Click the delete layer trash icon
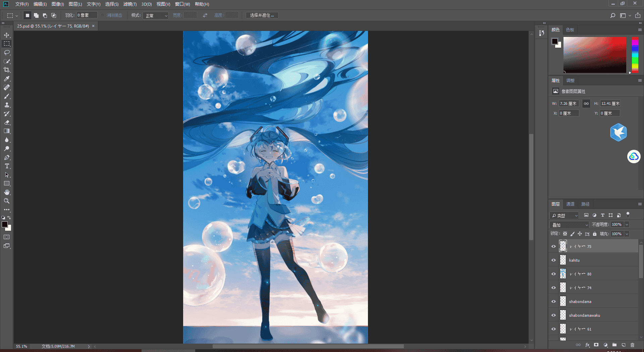 pyautogui.click(x=632, y=345)
